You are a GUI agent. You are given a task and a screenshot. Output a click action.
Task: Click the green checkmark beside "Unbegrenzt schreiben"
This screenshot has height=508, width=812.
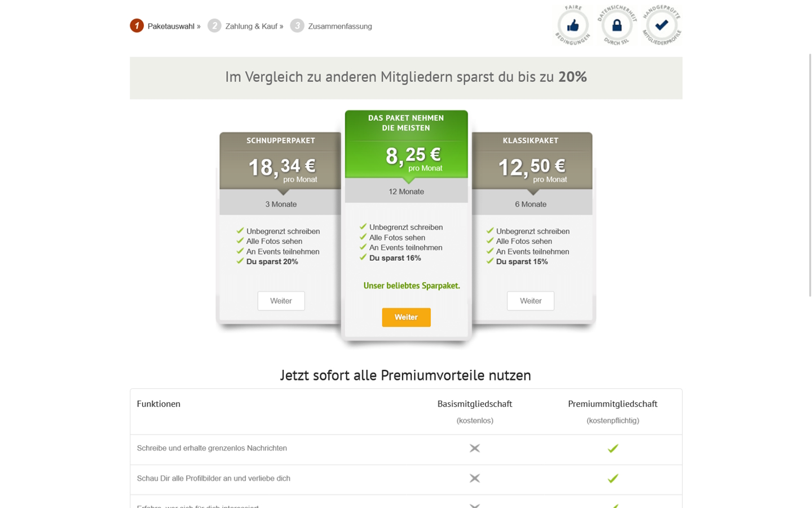(x=362, y=227)
